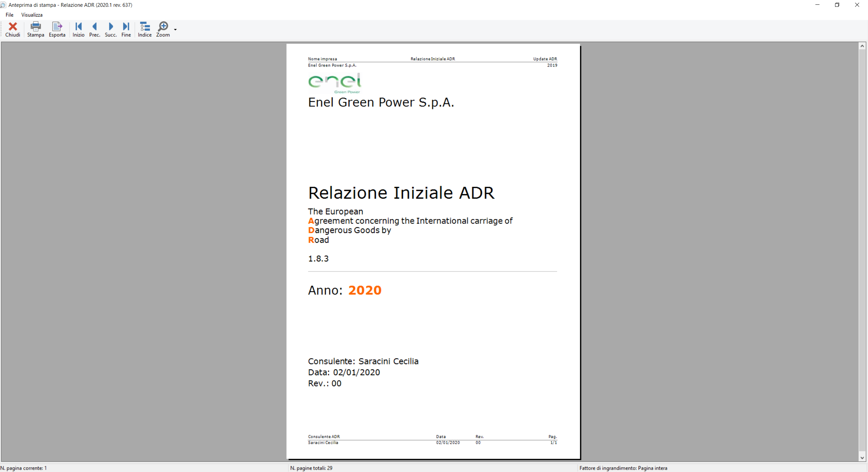
Task: Click the 'Rev.: 00' line
Action: (324, 383)
